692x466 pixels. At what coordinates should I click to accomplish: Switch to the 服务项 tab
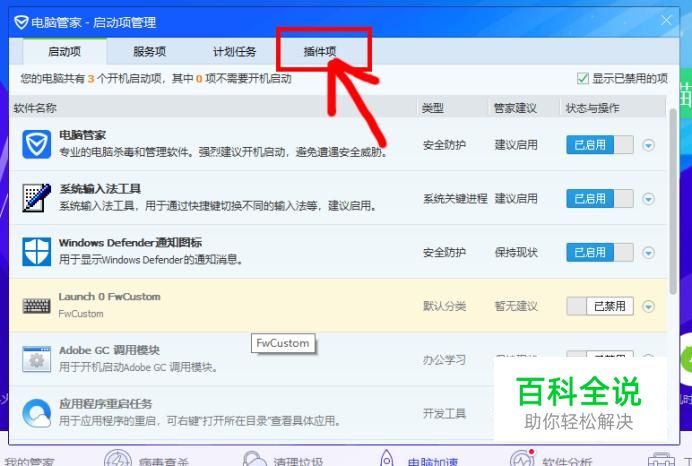[x=150, y=52]
